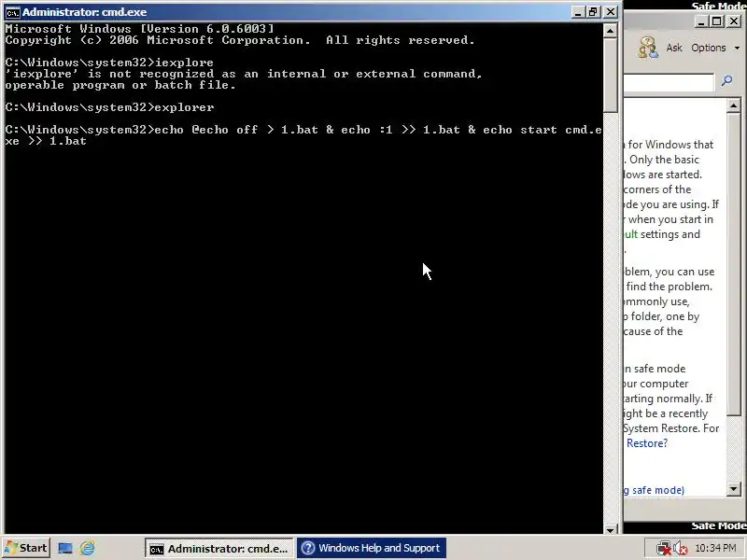Launch Internet Explorer from quick launch

tap(87, 549)
